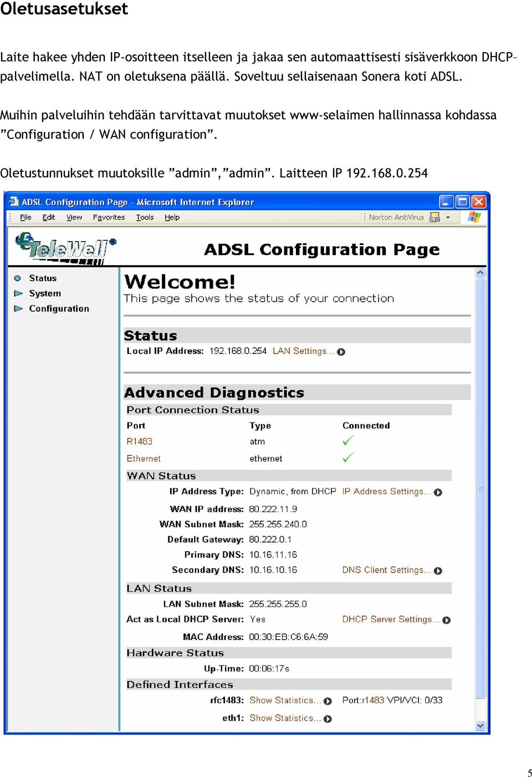
Task: Minimize the Internet Explorer window
Action: coord(446,202)
